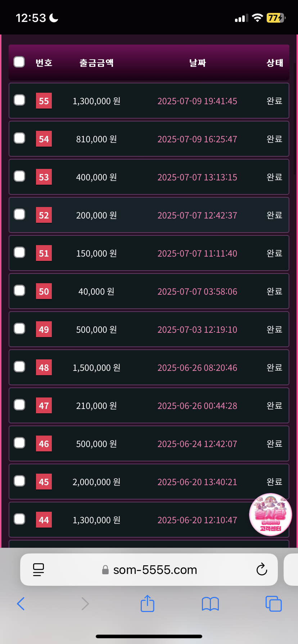Open the Safari share sheet icon
The image size is (298, 644).
click(x=147, y=603)
